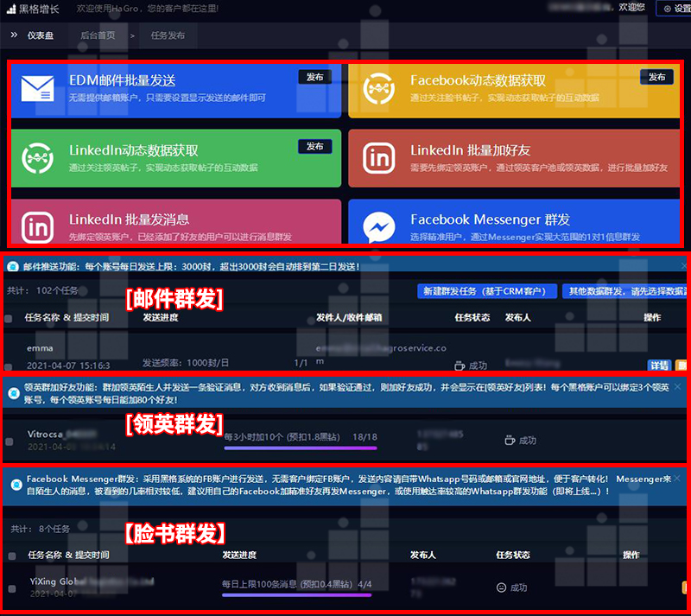Screen dimensions: 691x616
Task: Switch to the 后台首页 tab
Action: pos(98,35)
